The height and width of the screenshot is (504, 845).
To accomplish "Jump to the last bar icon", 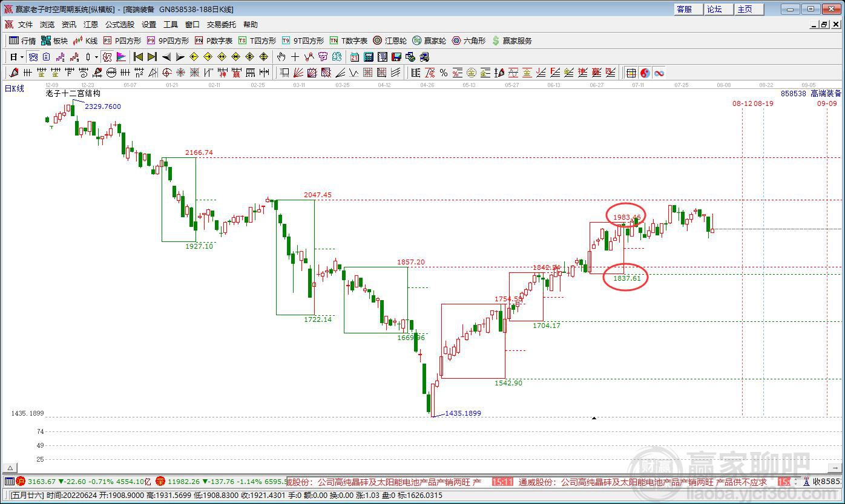I will pos(152,57).
